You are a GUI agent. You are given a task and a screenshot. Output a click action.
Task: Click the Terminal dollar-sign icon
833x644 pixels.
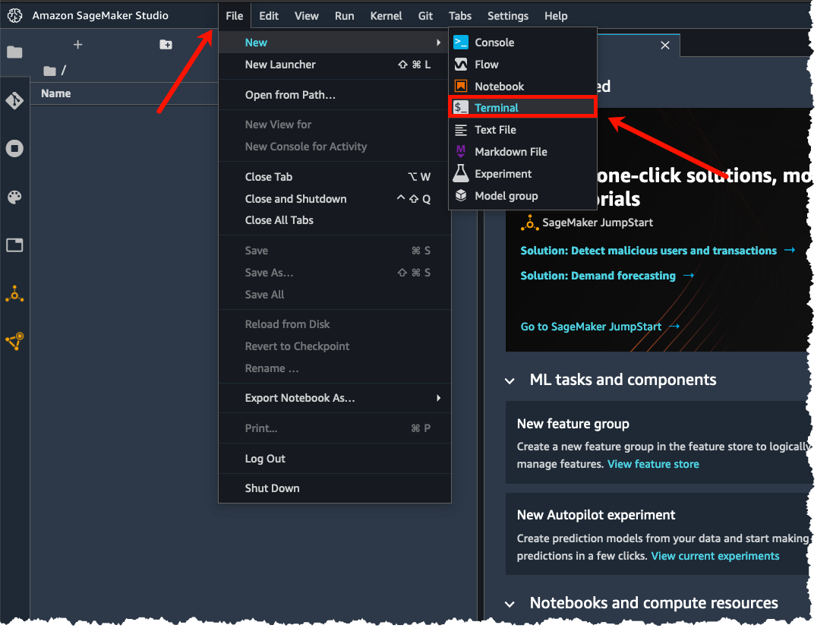[x=461, y=107]
